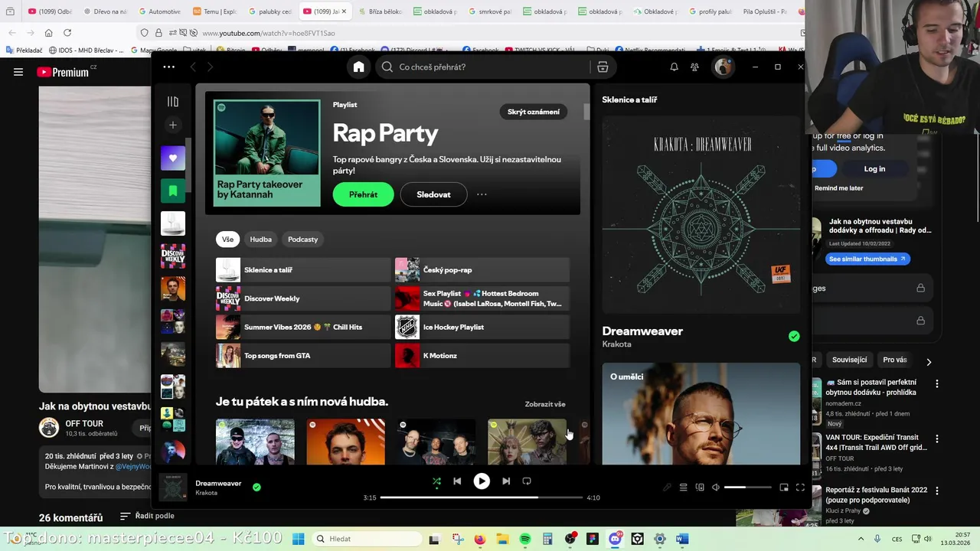
Task: Open the Spotify profile avatar menu
Action: click(723, 67)
